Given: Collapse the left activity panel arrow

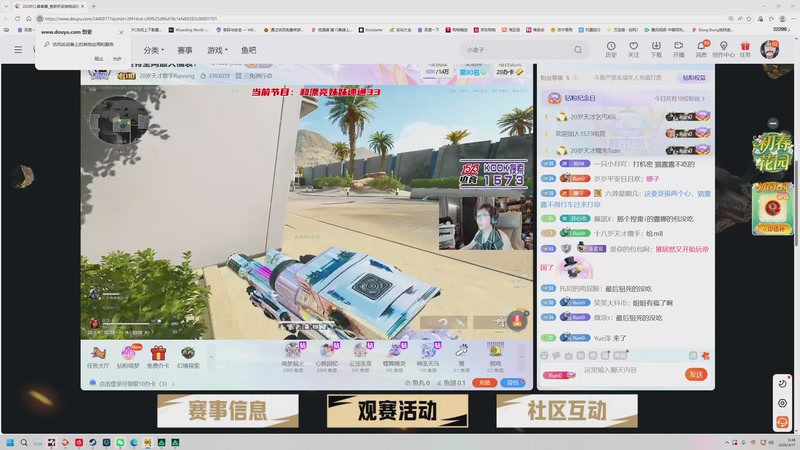Looking at the screenshot, I should point(211,357).
